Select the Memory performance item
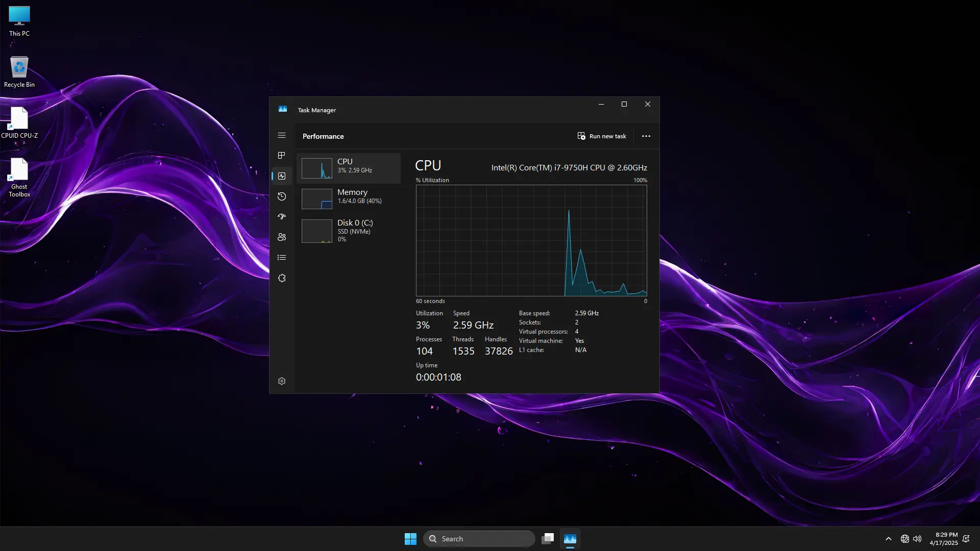Viewport: 980px width, 551px height. coord(349,199)
